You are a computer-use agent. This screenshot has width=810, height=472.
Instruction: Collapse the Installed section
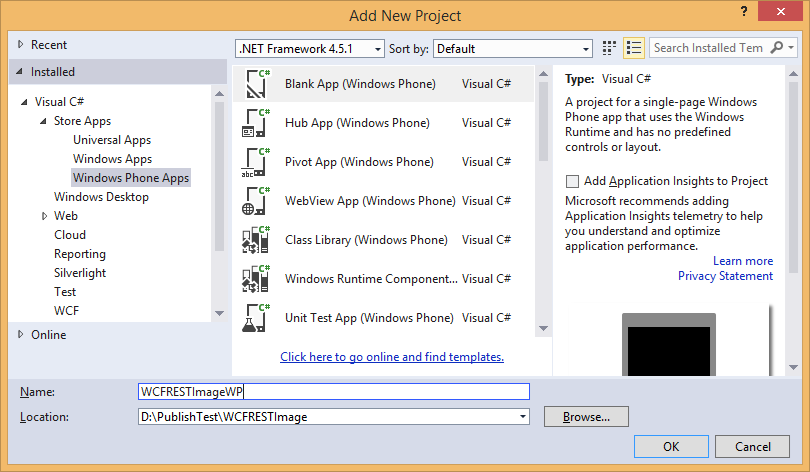20,71
